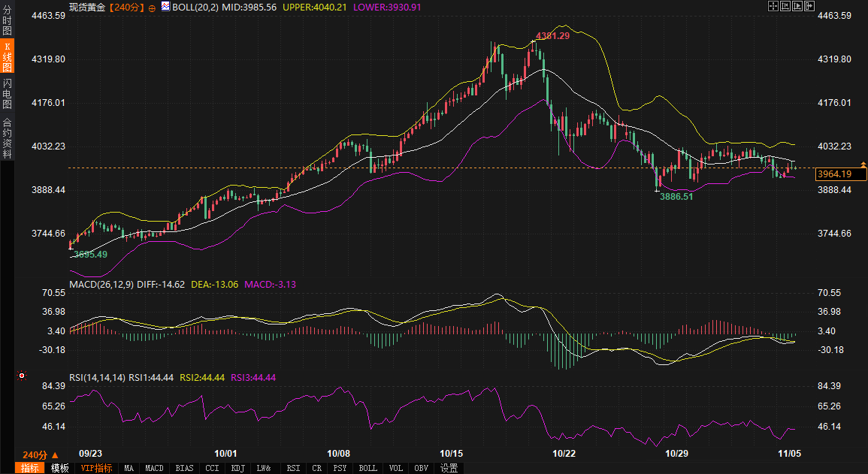Click the chart-start jump icon in top toolbar
The image size is (868, 474).
tap(785, 6)
